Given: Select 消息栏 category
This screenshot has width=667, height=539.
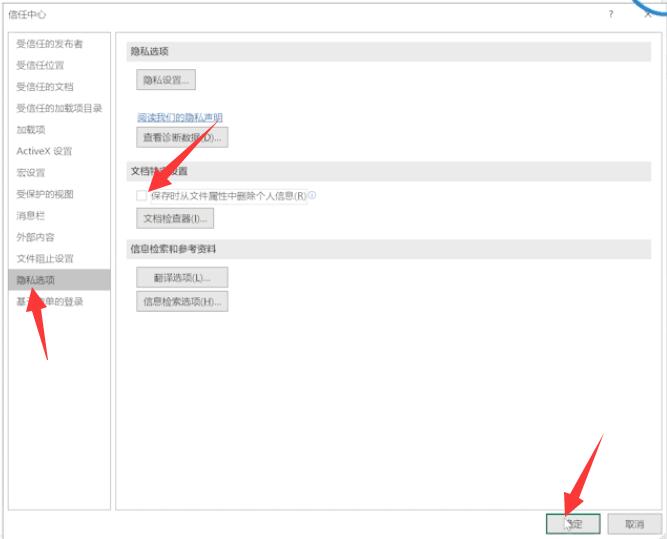Looking at the screenshot, I should (30, 216).
